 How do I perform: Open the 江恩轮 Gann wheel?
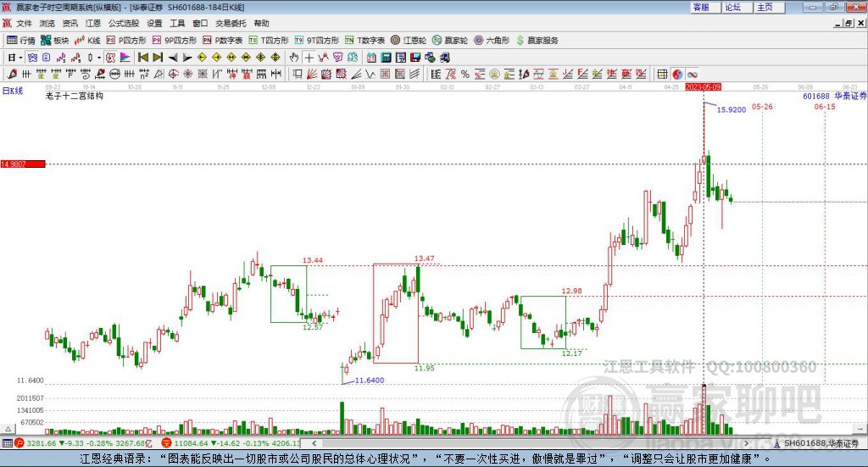point(409,41)
